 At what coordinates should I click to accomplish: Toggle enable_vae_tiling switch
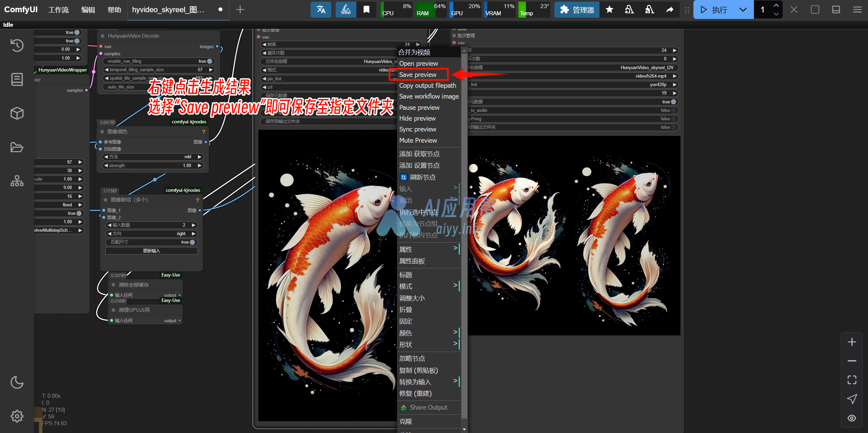point(210,61)
